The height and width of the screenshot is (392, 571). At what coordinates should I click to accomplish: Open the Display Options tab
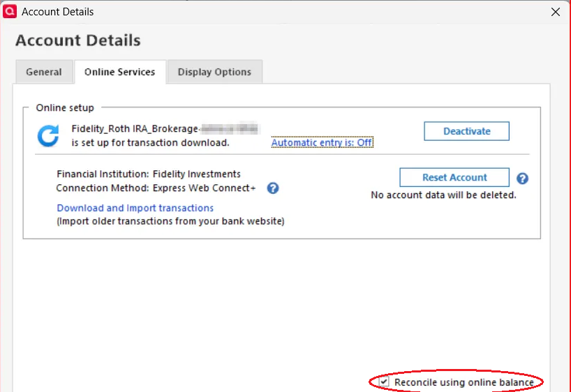click(x=214, y=72)
